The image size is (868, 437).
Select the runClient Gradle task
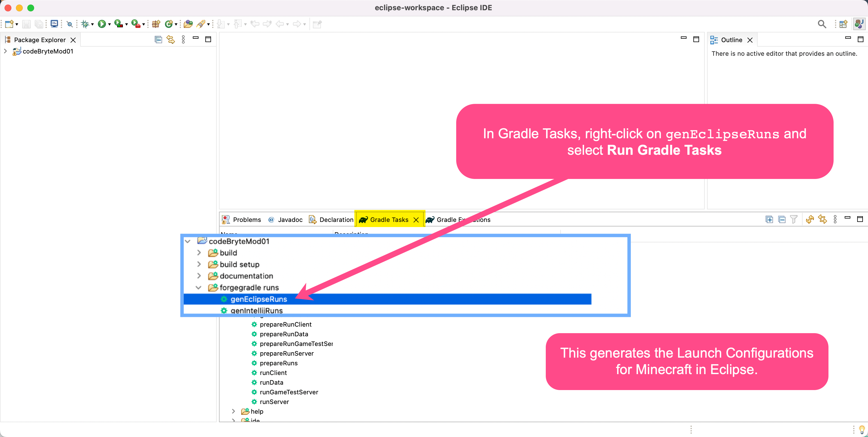273,373
